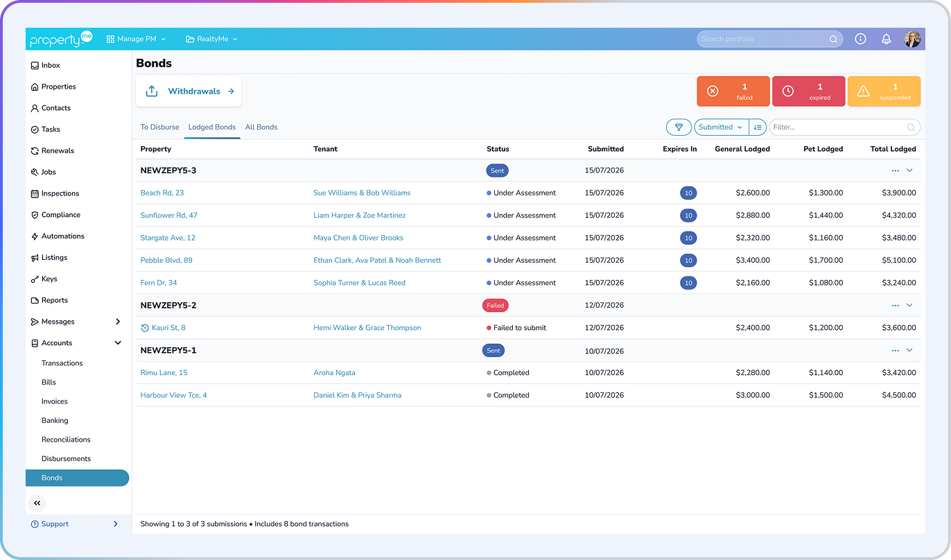Open the Manage PM dropdown

[x=136, y=40]
